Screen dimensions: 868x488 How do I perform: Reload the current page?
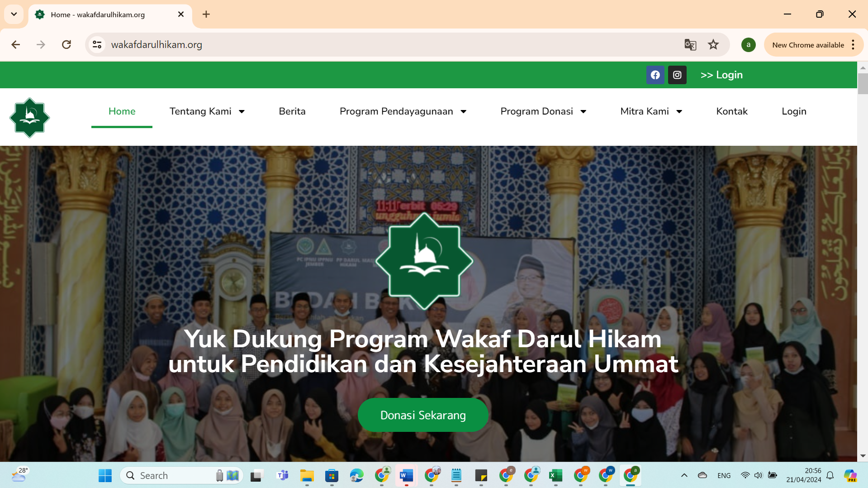click(66, 45)
